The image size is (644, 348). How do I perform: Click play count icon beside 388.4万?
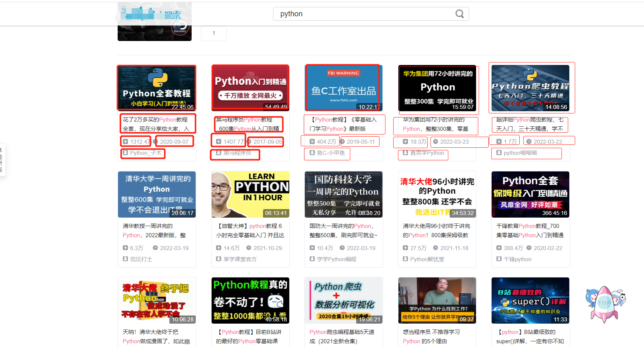tap(499, 248)
